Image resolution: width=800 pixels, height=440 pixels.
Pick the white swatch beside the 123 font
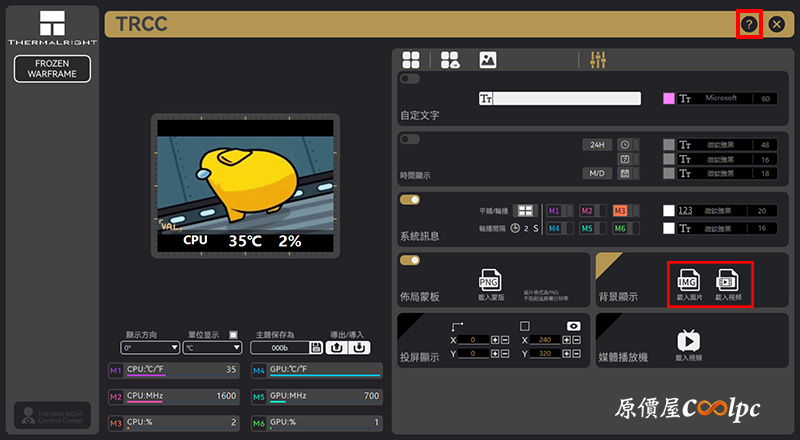click(668, 211)
